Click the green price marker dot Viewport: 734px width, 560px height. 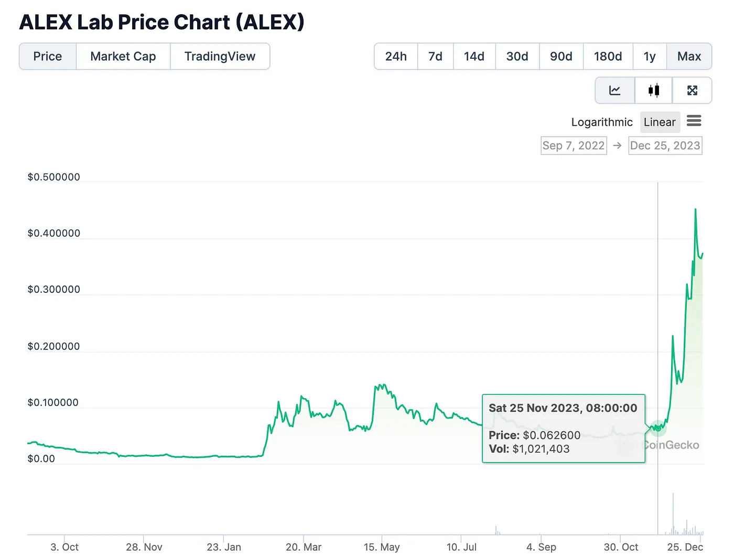(x=658, y=428)
